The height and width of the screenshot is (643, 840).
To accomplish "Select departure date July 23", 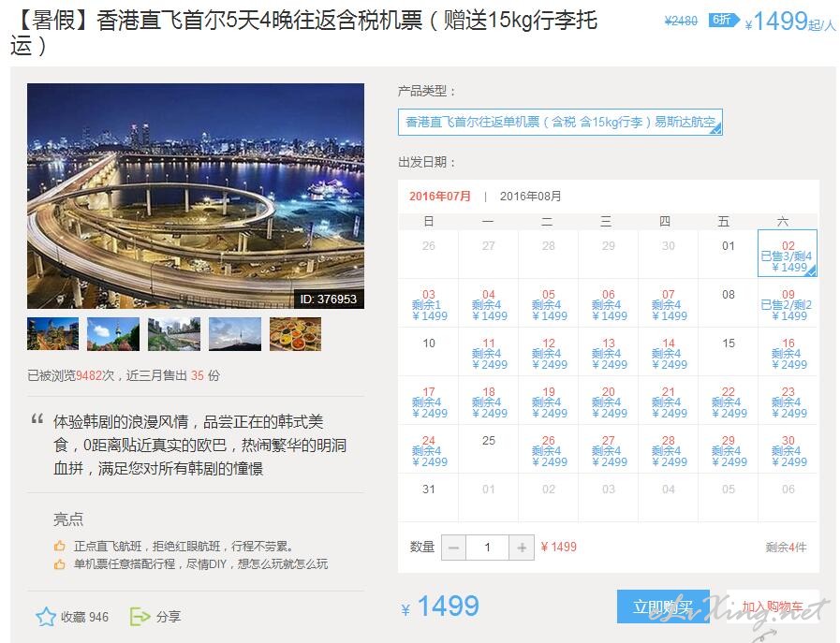I will point(788,401).
